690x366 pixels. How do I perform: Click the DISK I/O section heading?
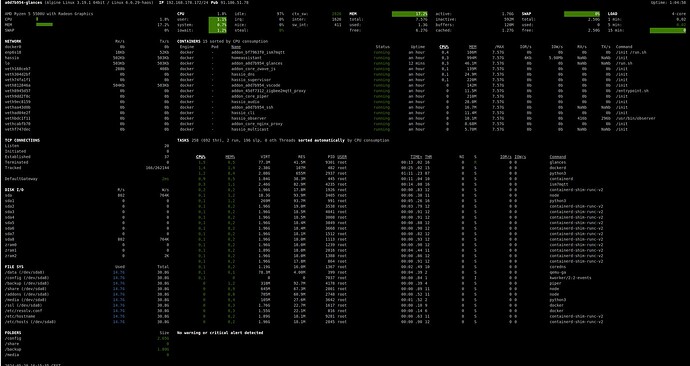pyautogui.click(x=15, y=190)
